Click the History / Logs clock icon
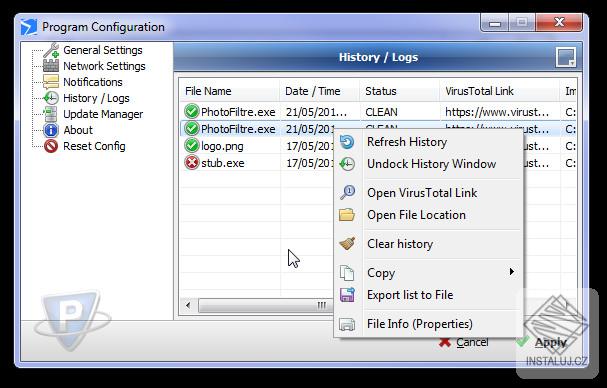Screen dimensions: 607x388 click(51, 98)
